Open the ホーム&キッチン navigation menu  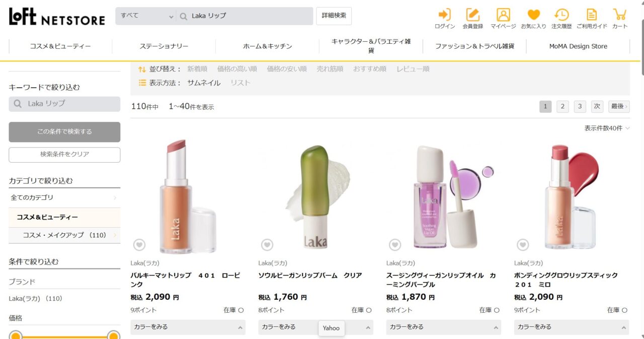pos(268,46)
